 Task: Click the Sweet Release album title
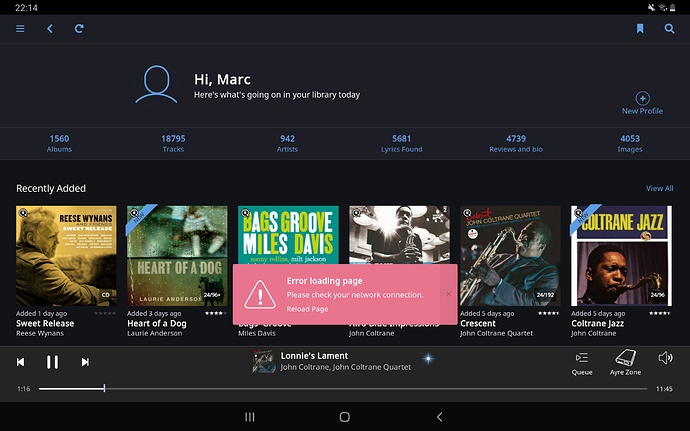click(45, 324)
